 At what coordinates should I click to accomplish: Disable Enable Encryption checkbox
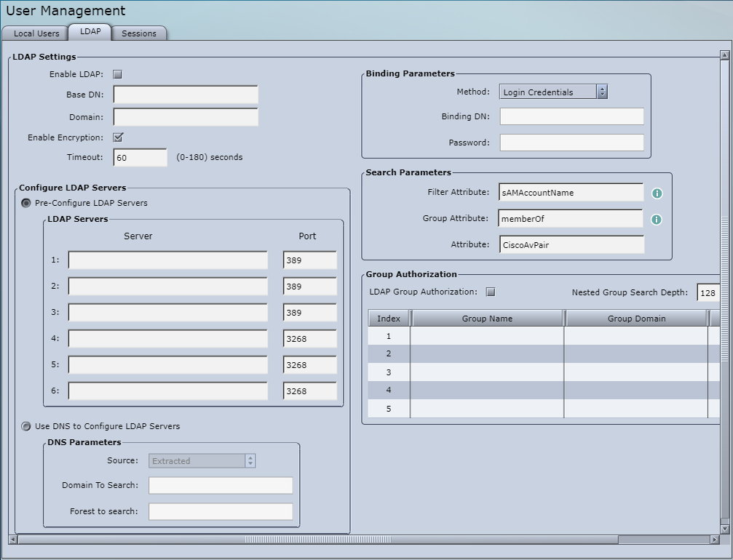point(119,136)
